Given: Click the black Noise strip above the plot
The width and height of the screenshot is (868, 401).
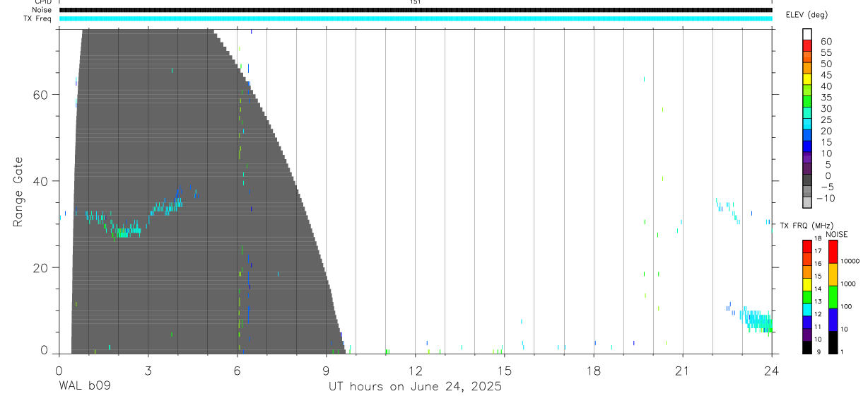Looking at the screenshot, I should (x=416, y=10).
